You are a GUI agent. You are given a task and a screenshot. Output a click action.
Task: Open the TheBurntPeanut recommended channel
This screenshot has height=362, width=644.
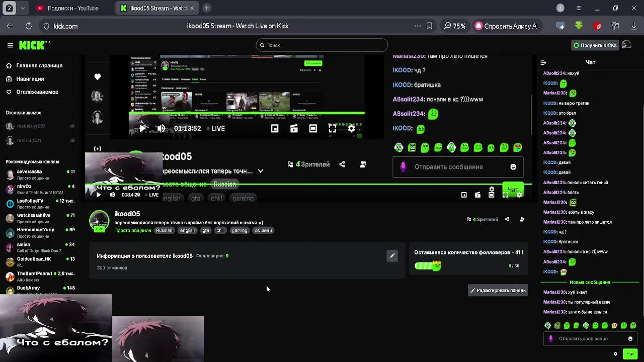point(39,276)
